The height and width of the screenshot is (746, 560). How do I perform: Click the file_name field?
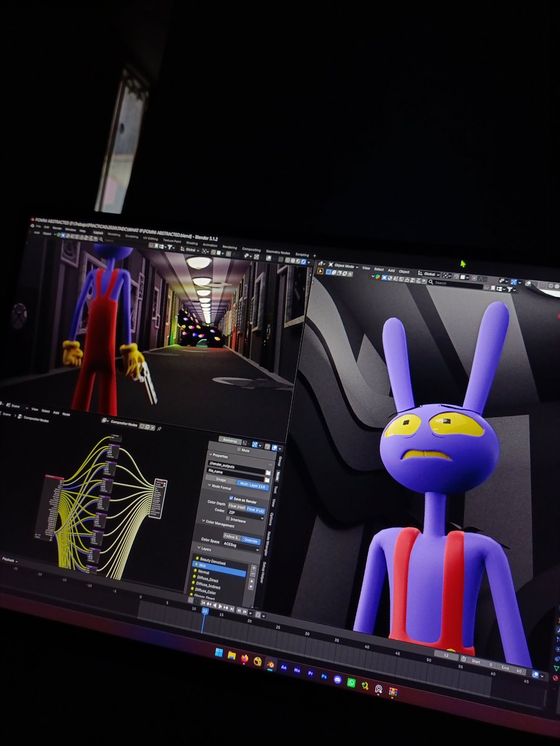[x=236, y=474]
